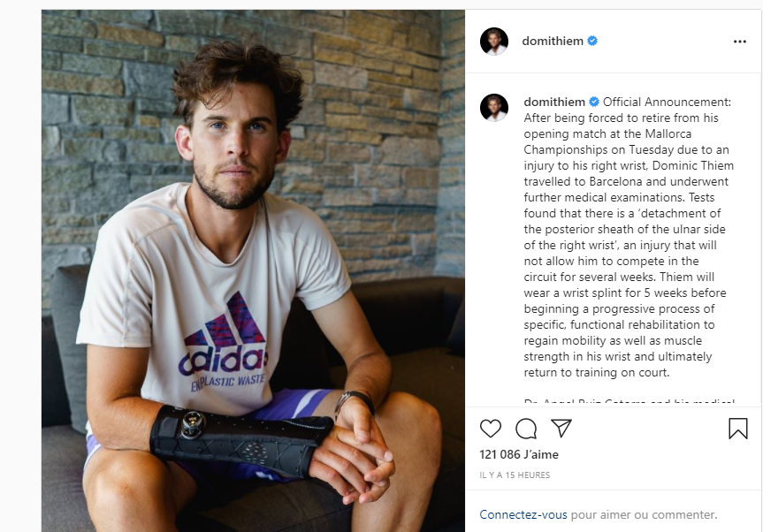Click the Connectez-vous login link
The width and height of the screenshot is (763, 532).
523,514
